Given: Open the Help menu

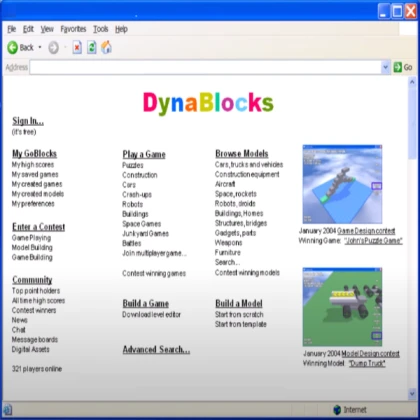Looking at the screenshot, I should coord(121,29).
